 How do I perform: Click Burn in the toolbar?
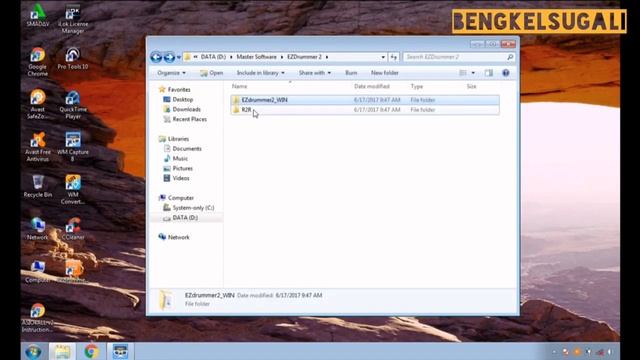(x=351, y=73)
